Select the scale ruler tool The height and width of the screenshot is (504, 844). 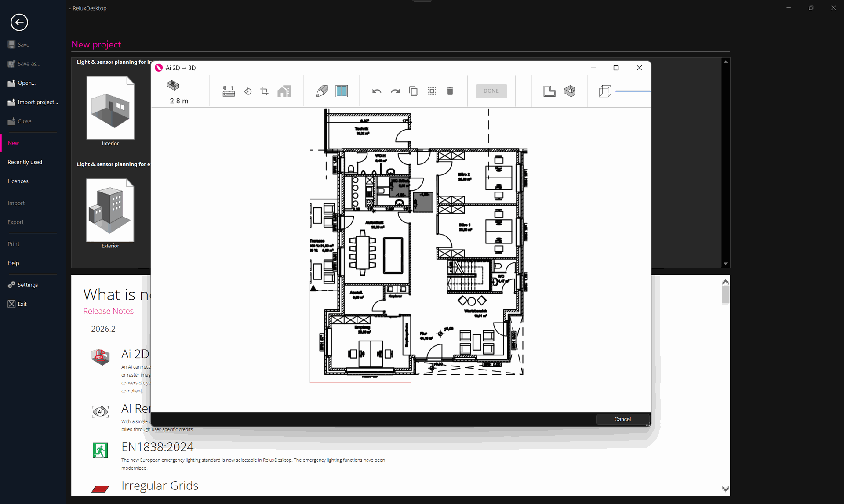click(x=229, y=91)
